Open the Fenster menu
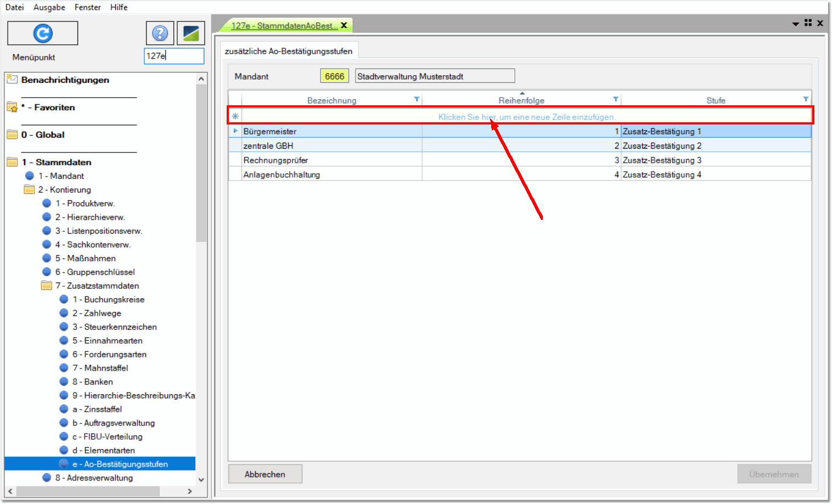832x504 pixels. click(x=88, y=7)
